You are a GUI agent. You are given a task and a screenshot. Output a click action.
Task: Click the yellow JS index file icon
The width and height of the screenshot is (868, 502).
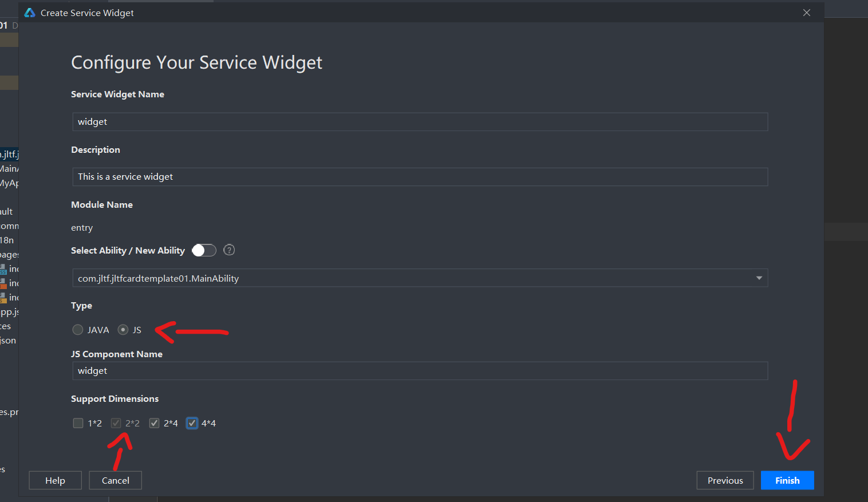3,298
